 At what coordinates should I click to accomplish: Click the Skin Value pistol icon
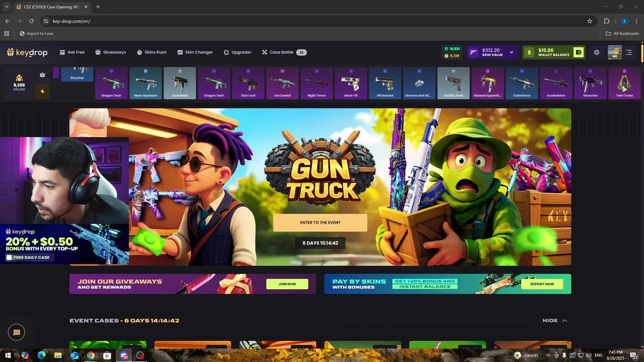pos(473,52)
